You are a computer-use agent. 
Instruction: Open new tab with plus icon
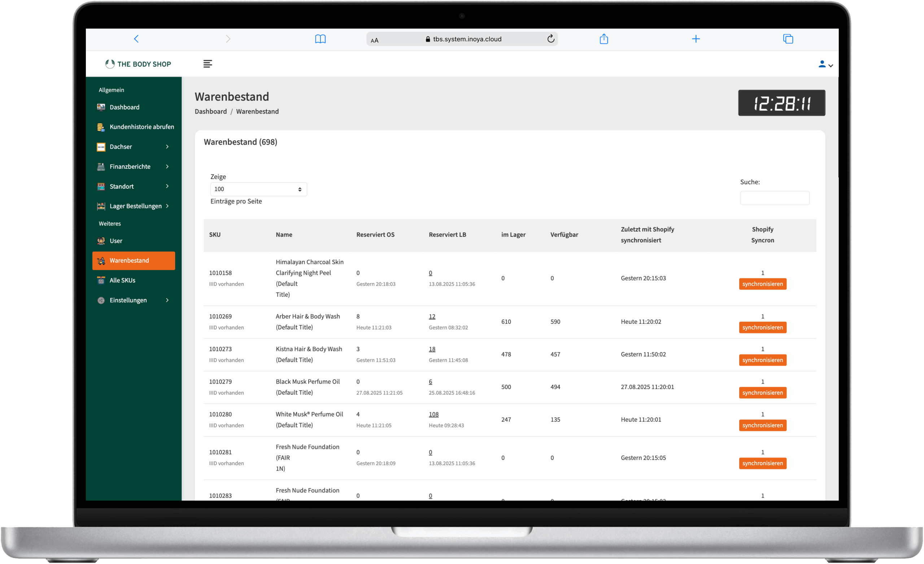click(x=696, y=39)
